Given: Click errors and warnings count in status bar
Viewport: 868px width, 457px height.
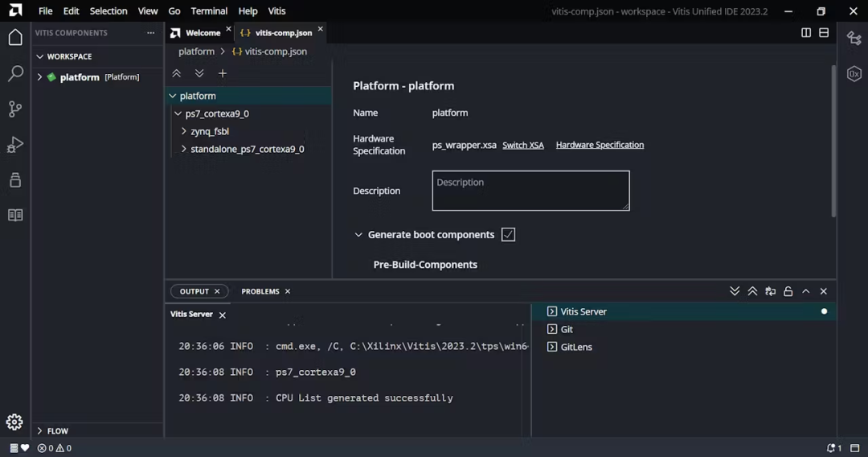Looking at the screenshot, I should coord(55,448).
